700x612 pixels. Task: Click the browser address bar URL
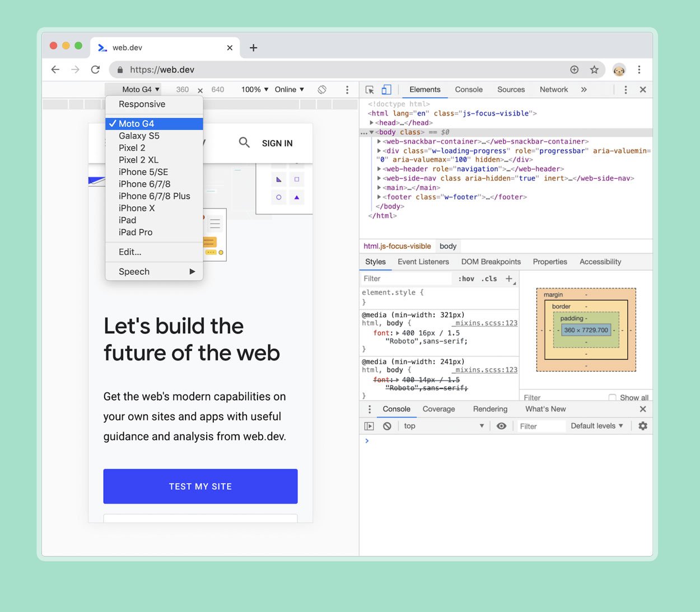pos(162,69)
